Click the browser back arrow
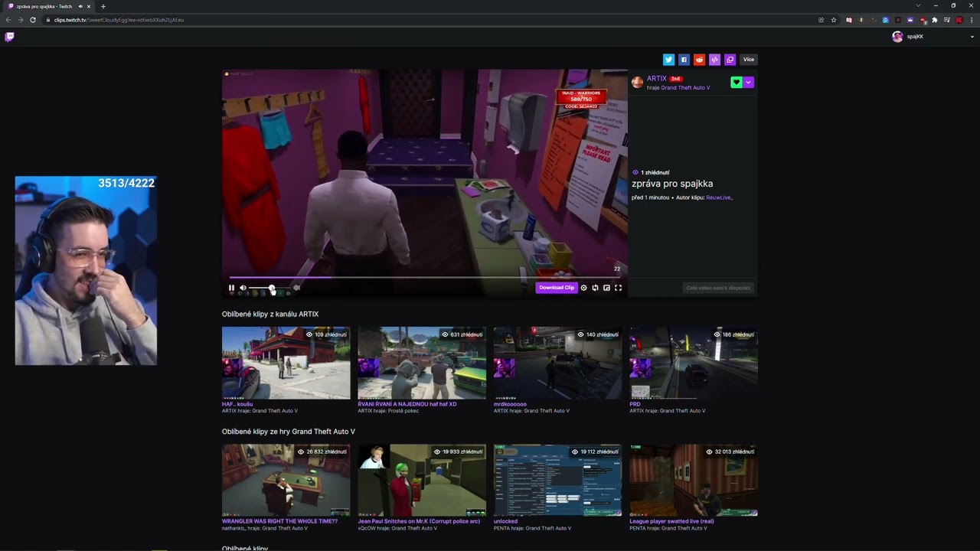Image resolution: width=980 pixels, height=551 pixels. coord(8,20)
